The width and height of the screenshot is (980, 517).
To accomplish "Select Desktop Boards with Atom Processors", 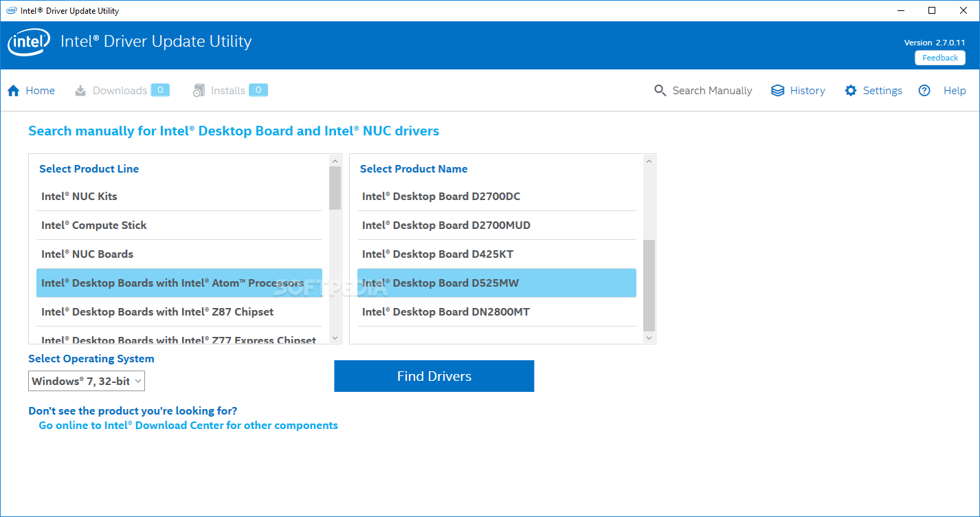I will click(x=179, y=283).
